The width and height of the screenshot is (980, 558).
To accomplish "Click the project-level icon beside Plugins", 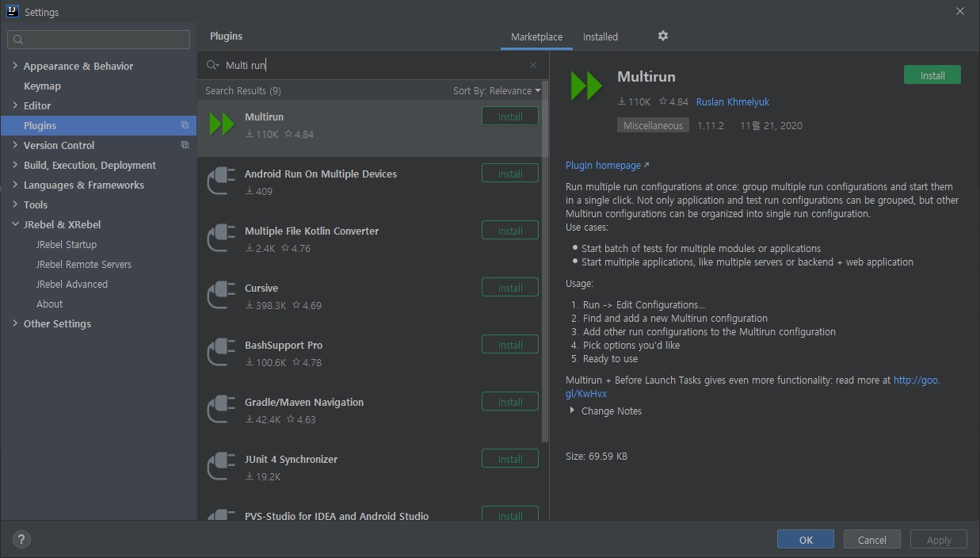I will tap(185, 125).
